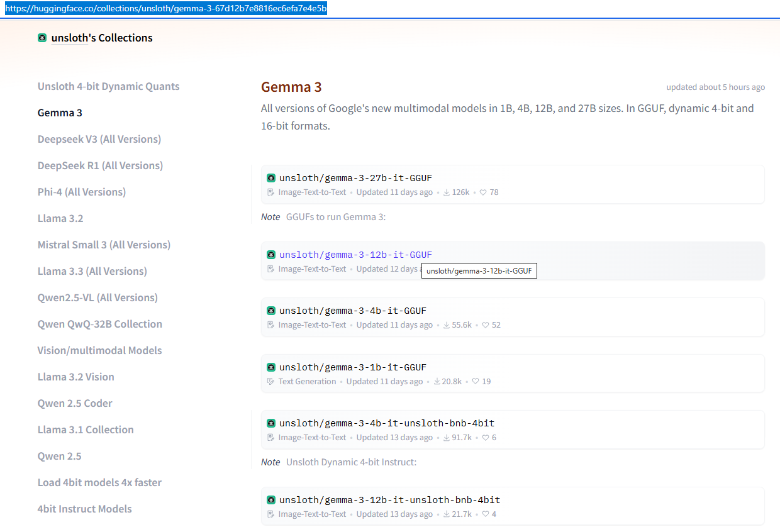Image resolution: width=780 pixels, height=532 pixels.
Task: Open Unsloth 4-bit Dynamic Quants collection
Action: click(108, 86)
